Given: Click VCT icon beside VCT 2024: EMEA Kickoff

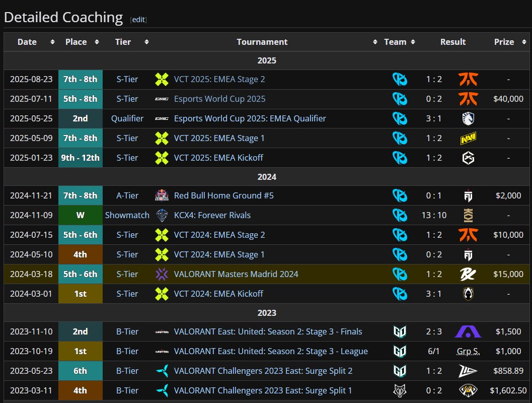Looking at the screenshot, I should tap(162, 294).
